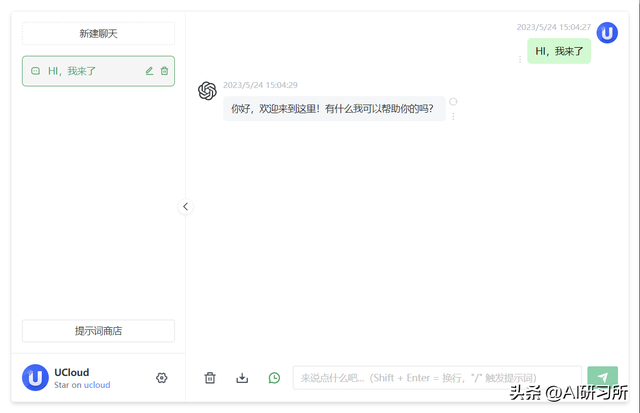Click the UCloud avatar in the sidebar footer
640x413 pixels.
click(35, 377)
